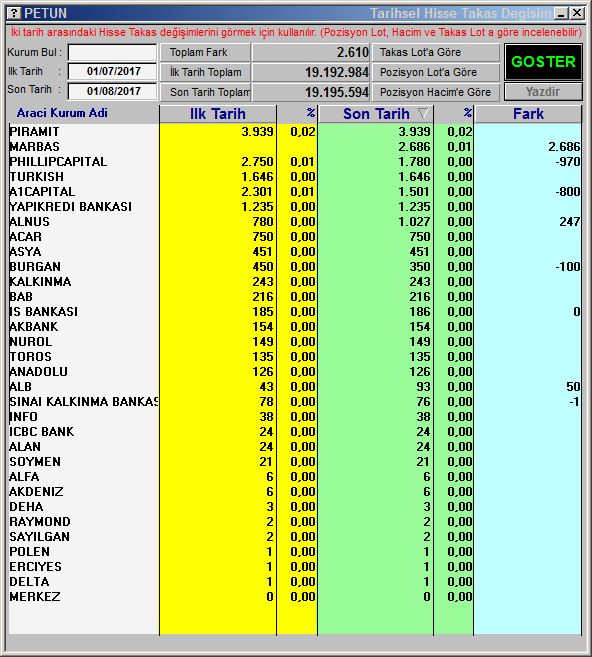The image size is (592, 657).
Task: Select the RAYMOND row
Action: (x=295, y=522)
